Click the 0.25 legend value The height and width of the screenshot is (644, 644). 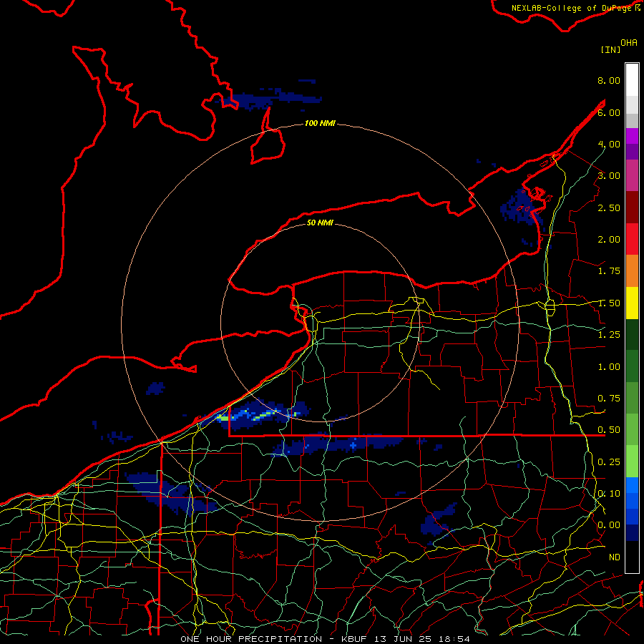609,462
